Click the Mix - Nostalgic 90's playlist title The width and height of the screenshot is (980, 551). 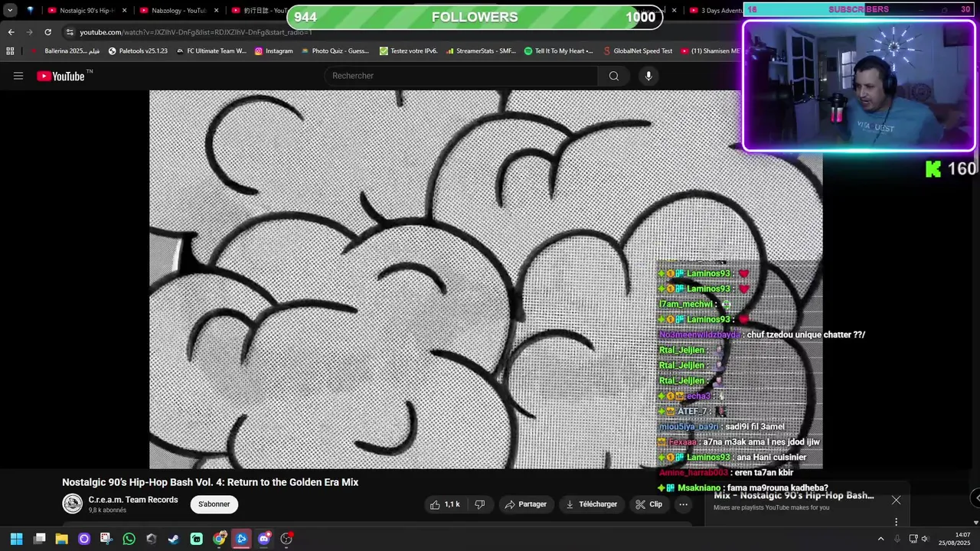click(x=794, y=495)
